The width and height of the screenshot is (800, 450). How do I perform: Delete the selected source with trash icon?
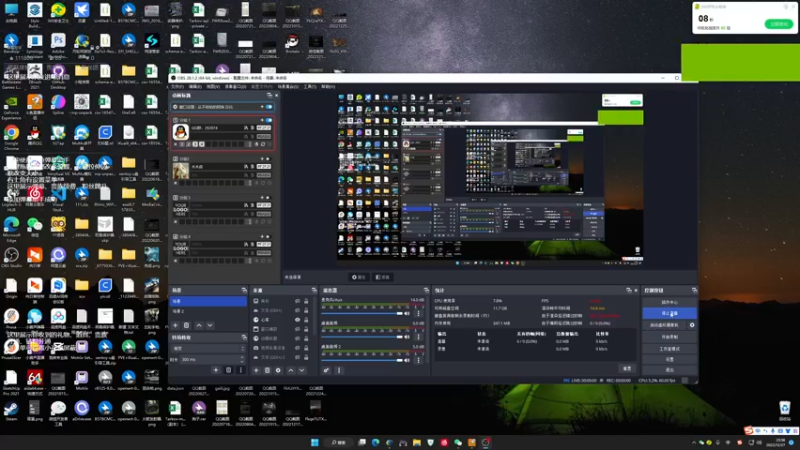[x=267, y=370]
